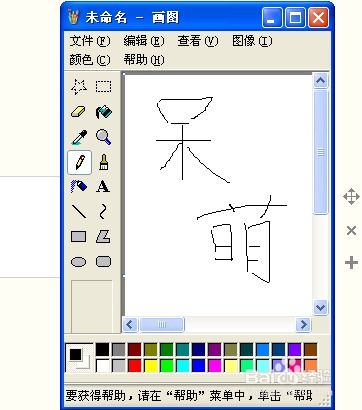Pick the teal swatch in top row
Screen dimensions: 362x410
click(x=182, y=350)
